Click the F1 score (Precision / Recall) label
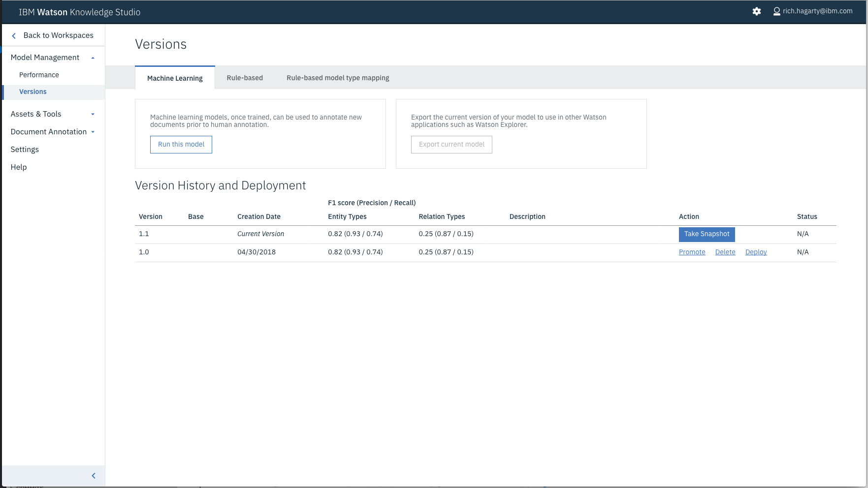 coord(372,203)
